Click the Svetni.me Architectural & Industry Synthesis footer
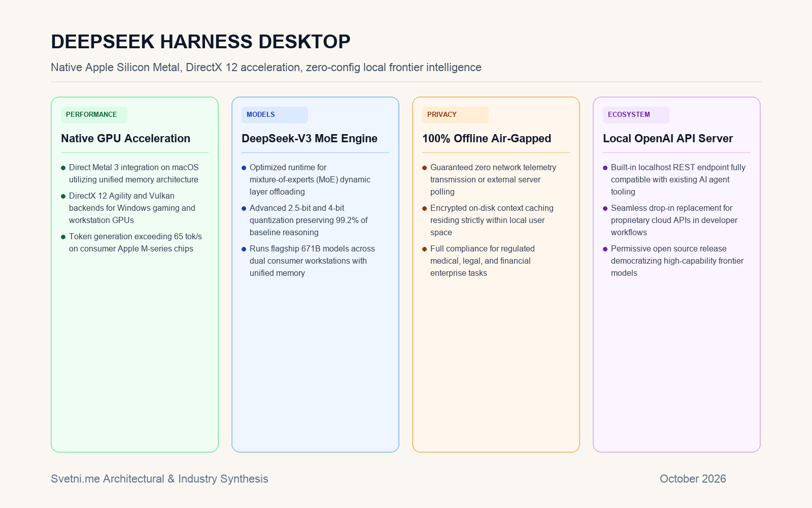 (159, 479)
